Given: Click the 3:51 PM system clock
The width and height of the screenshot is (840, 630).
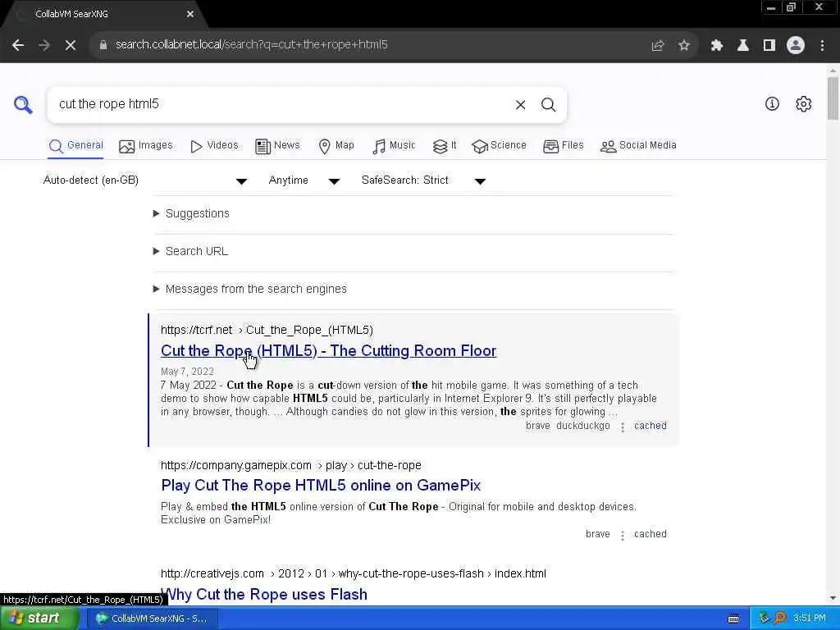Looking at the screenshot, I should pyautogui.click(x=810, y=619).
